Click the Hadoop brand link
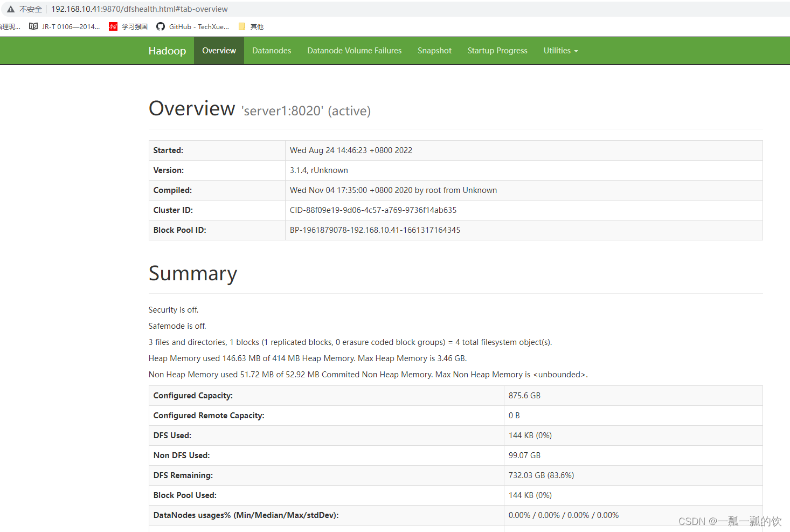 [167, 51]
